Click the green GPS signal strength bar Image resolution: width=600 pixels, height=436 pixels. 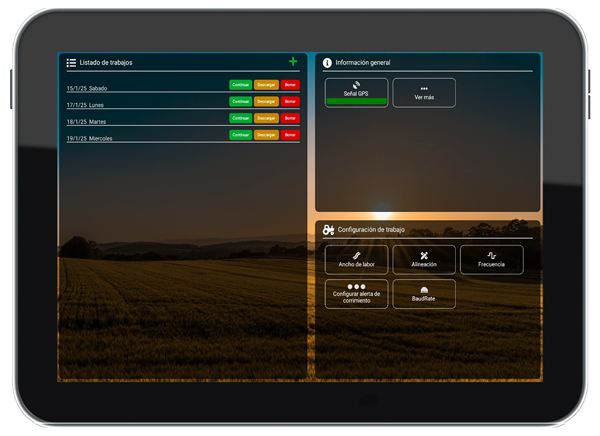[x=356, y=102]
